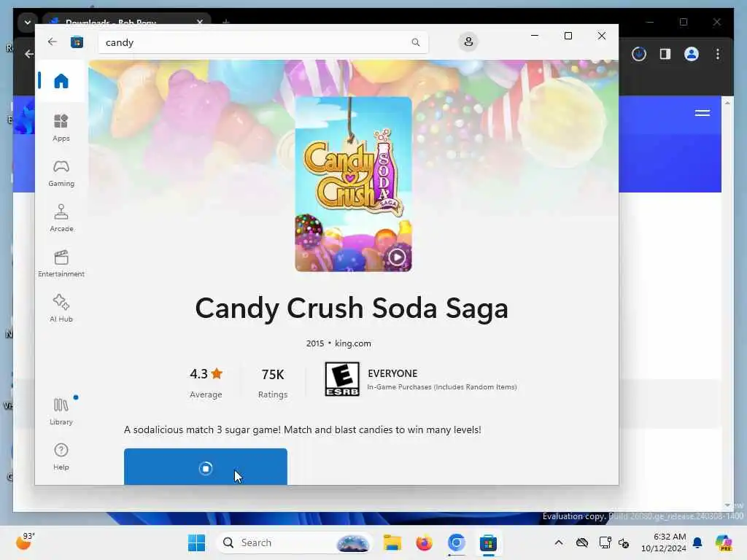Click the ESRB Everyone rating badge
Screen dimensions: 747x560
point(342,379)
